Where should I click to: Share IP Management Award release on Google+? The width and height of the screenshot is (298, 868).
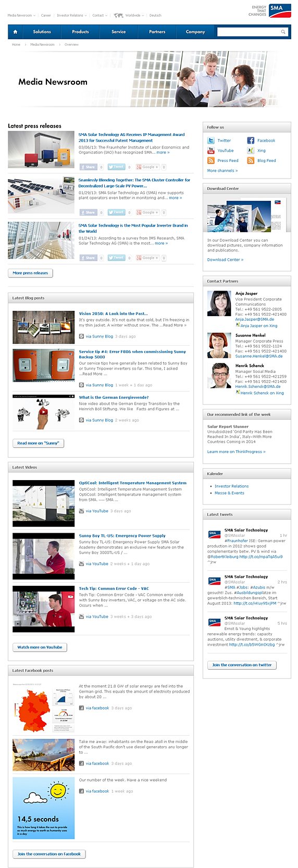coord(147,167)
